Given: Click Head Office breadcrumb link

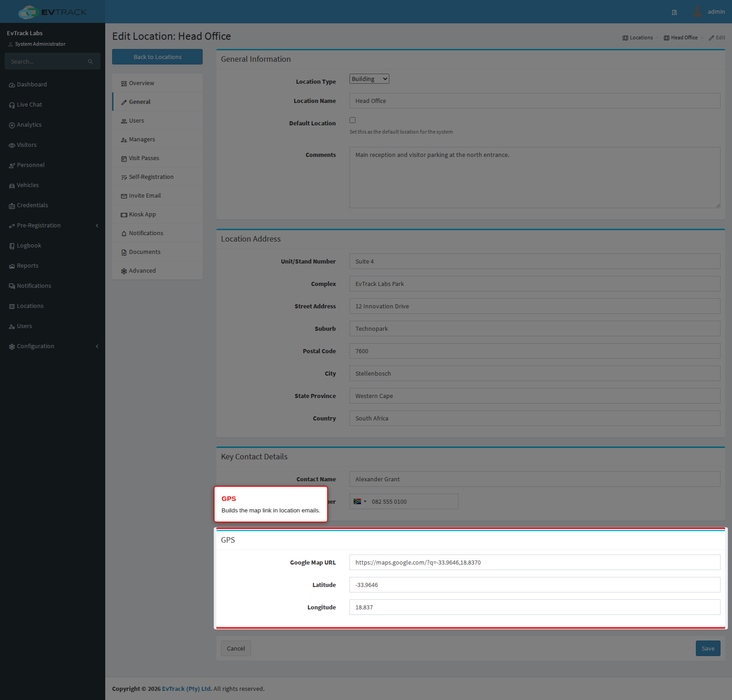Looking at the screenshot, I should pos(681,38).
